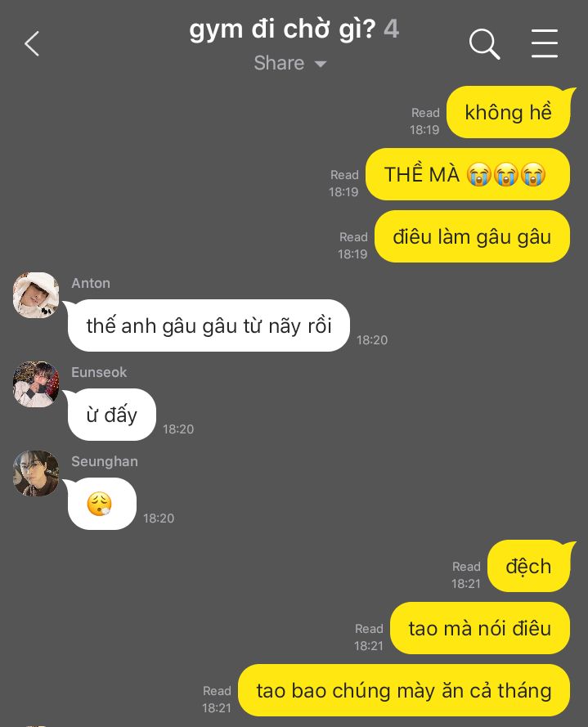Tap the Anton sender name label

click(x=91, y=283)
